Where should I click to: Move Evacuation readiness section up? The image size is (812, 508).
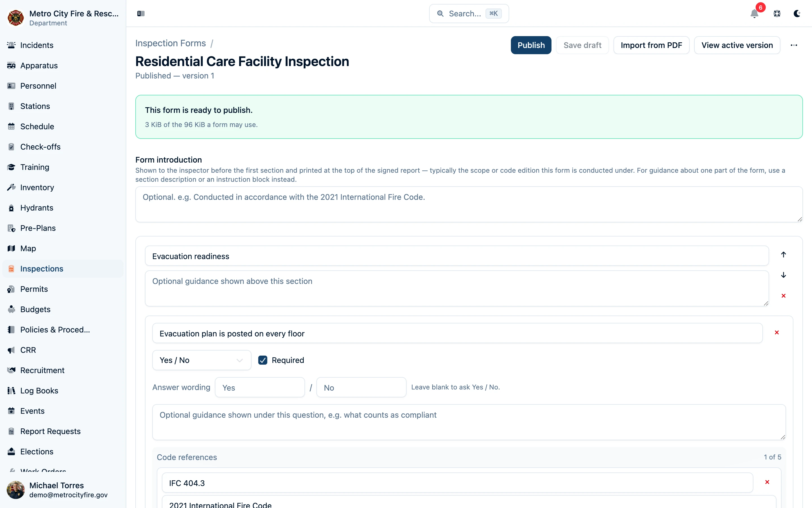[783, 255]
